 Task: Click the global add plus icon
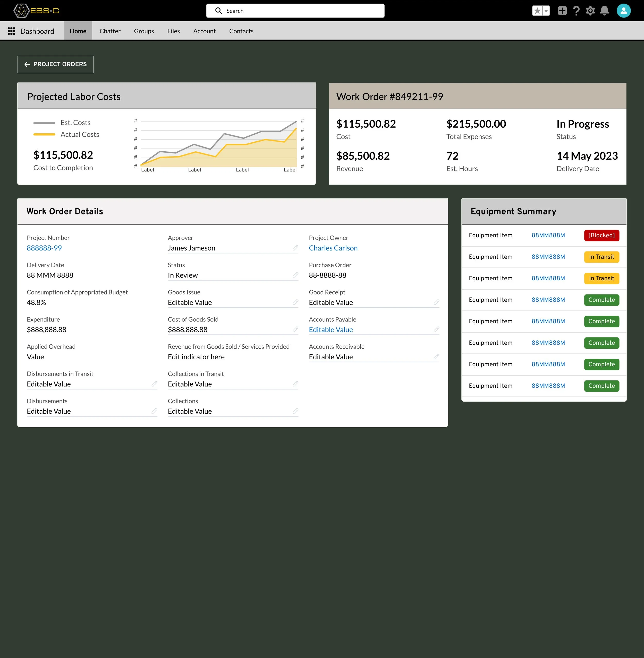click(562, 11)
